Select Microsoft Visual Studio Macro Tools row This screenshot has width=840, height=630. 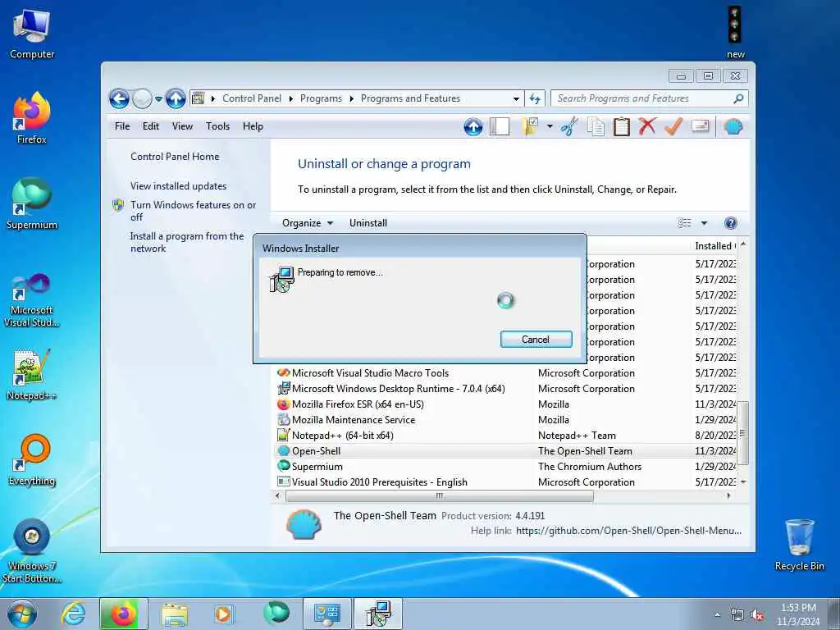point(506,373)
